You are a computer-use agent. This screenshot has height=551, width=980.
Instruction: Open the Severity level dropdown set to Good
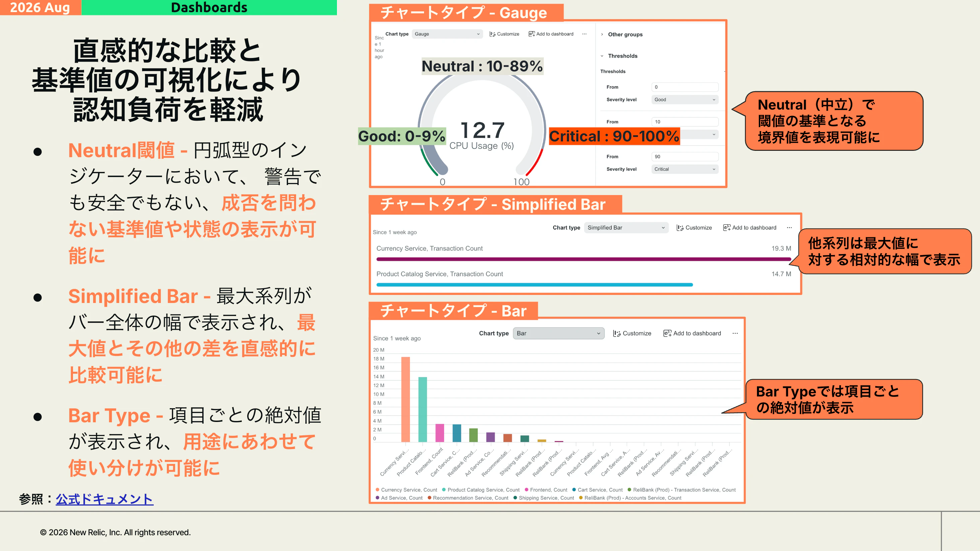point(685,100)
